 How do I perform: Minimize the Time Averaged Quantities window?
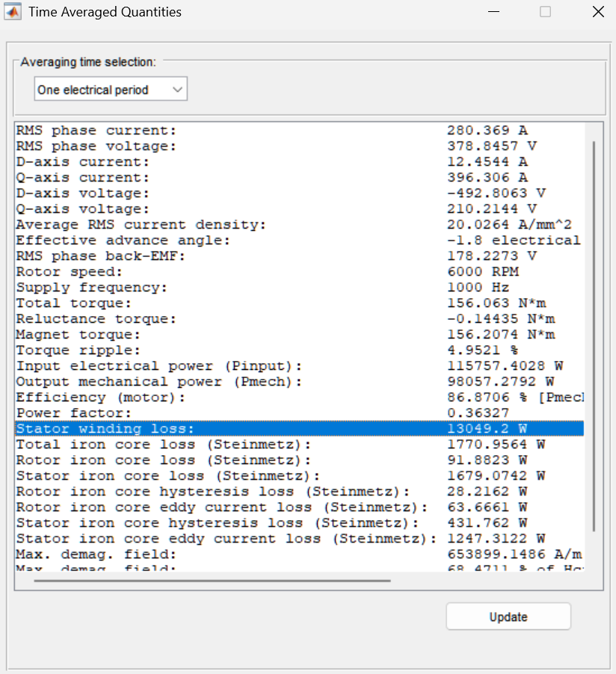[494, 12]
